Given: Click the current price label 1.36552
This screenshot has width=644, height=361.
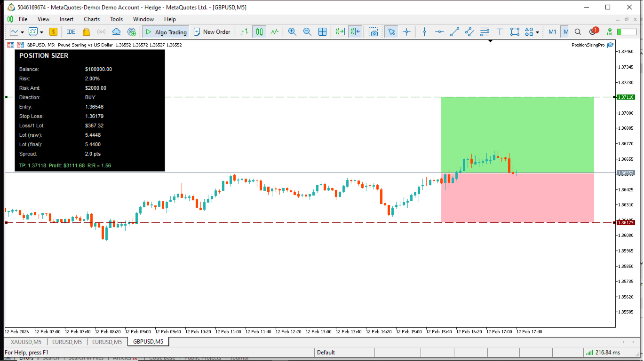Looking at the screenshot, I should click(626, 173).
